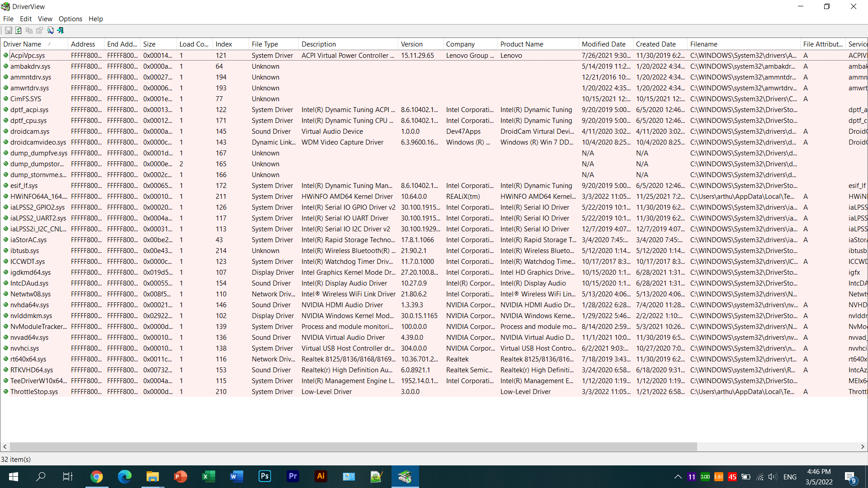Select the Netwtw08.sys driver row
Viewport: 868px width, 488px height.
click(434, 294)
